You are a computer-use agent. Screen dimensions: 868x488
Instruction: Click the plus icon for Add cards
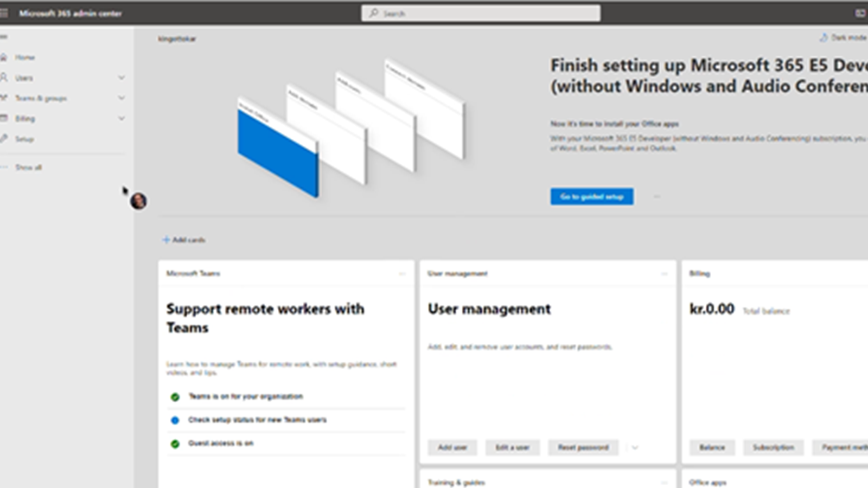[166, 240]
